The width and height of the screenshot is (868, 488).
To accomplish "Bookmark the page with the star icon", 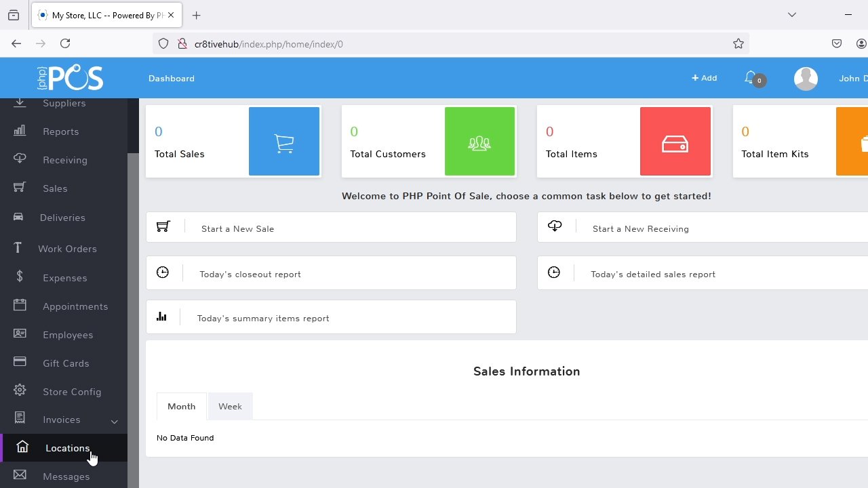I will pos(738,43).
